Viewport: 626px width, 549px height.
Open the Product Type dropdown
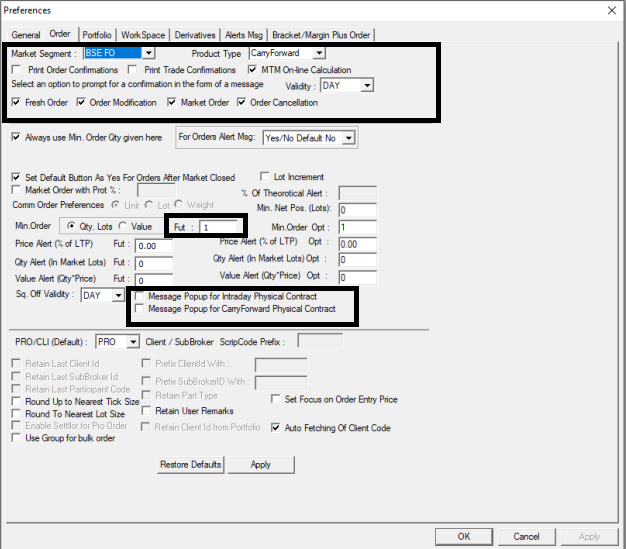[x=318, y=53]
